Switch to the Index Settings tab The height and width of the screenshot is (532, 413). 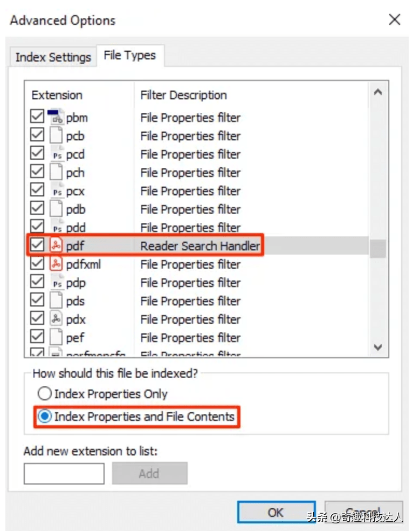pos(53,57)
